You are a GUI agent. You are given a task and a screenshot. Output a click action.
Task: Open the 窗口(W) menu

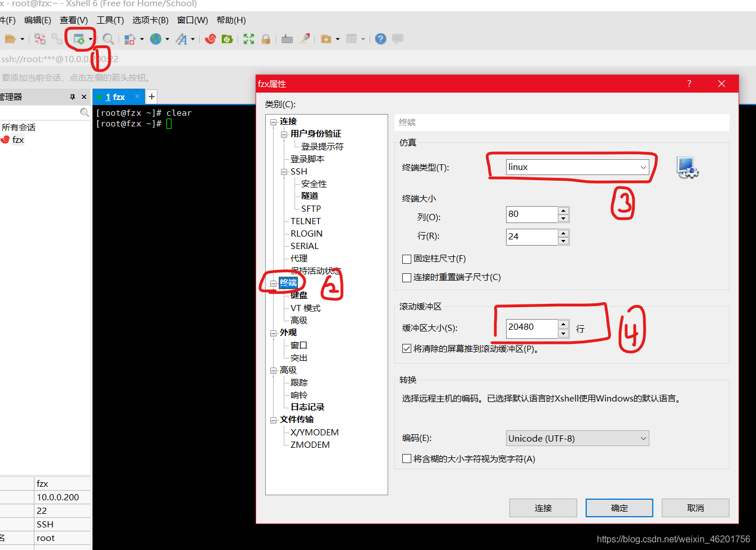point(192,20)
